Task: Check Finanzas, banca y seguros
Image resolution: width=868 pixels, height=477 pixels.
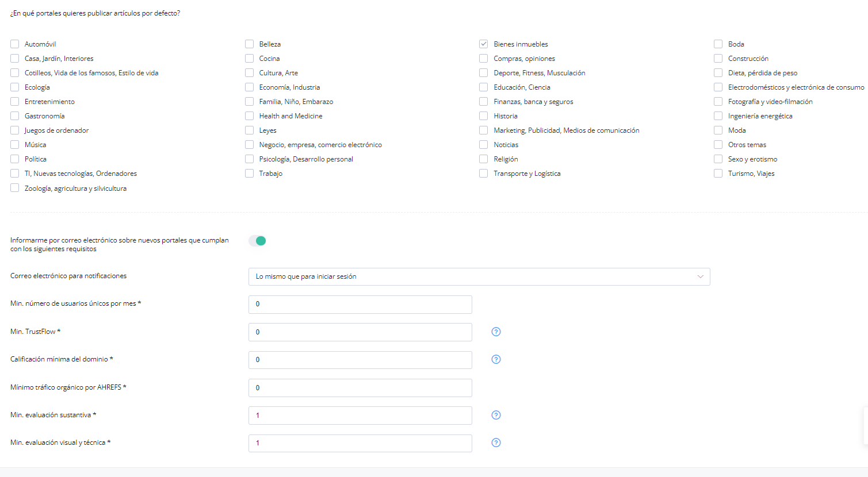Action: point(484,101)
